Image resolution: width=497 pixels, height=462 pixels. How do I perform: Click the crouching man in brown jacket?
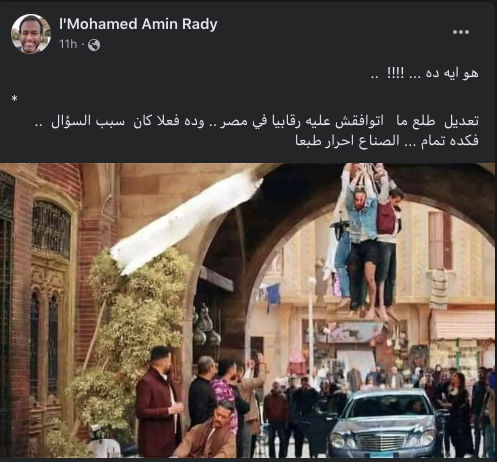tap(210, 431)
